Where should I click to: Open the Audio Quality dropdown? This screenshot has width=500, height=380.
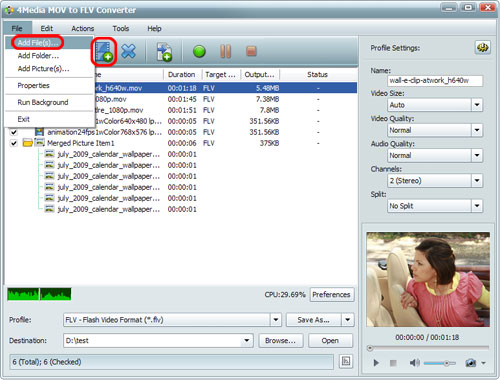[x=477, y=155]
